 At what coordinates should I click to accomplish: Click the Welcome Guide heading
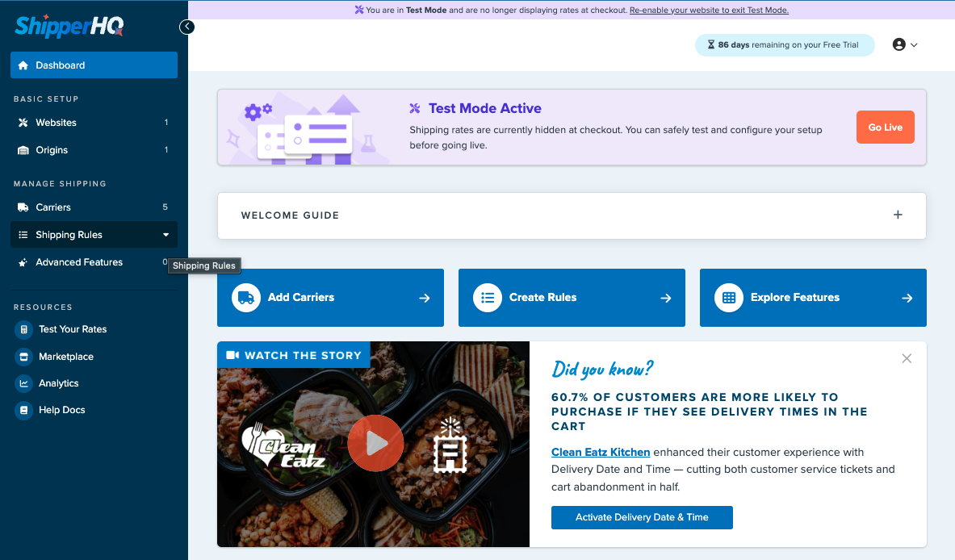tap(290, 215)
